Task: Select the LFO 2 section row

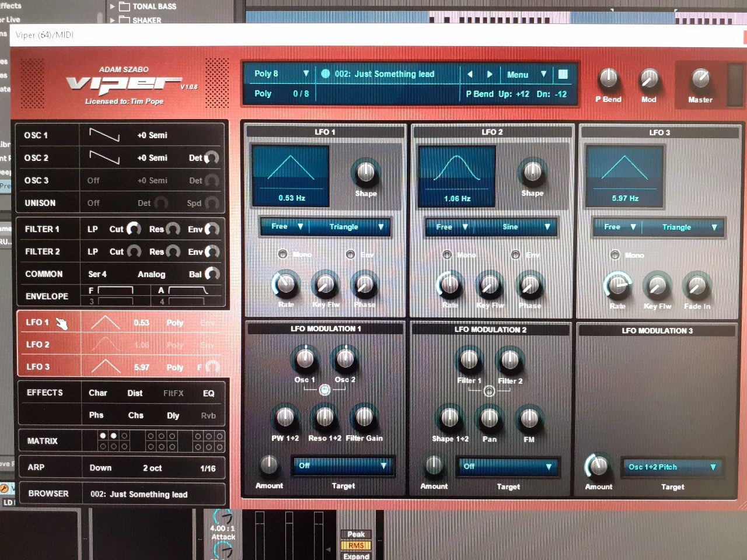Action: point(122,344)
